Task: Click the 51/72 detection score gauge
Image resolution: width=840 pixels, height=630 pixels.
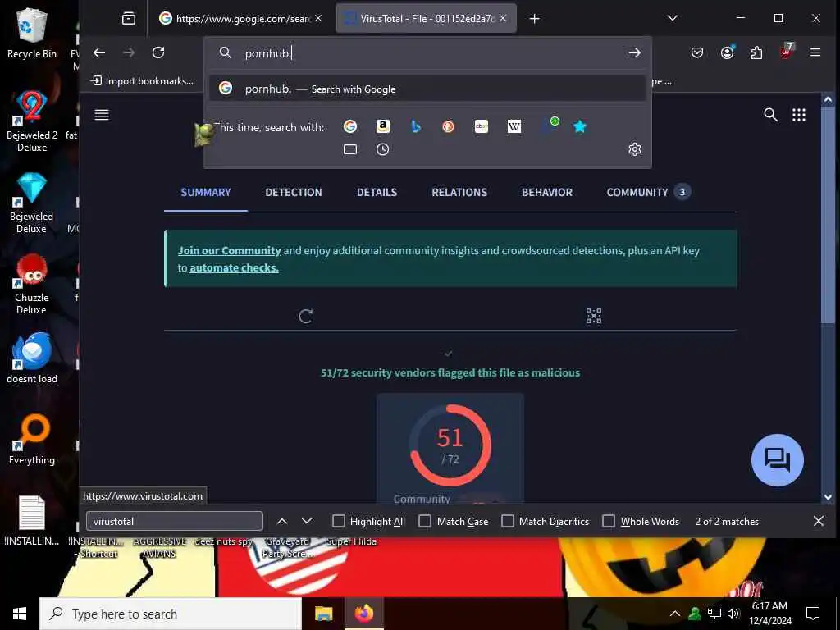Action: [450, 445]
